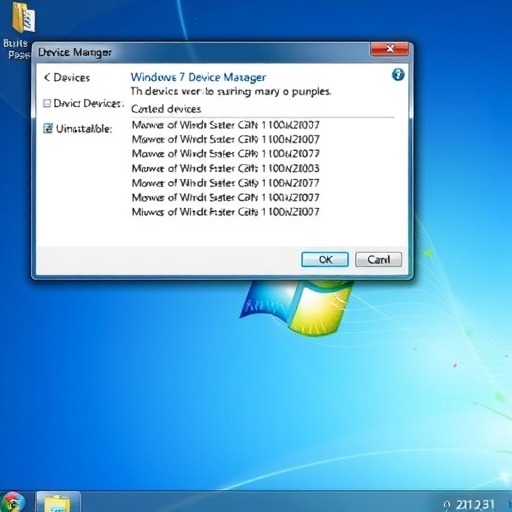This screenshot has width=512, height=512.
Task: Open the blue help icon
Action: click(398, 75)
